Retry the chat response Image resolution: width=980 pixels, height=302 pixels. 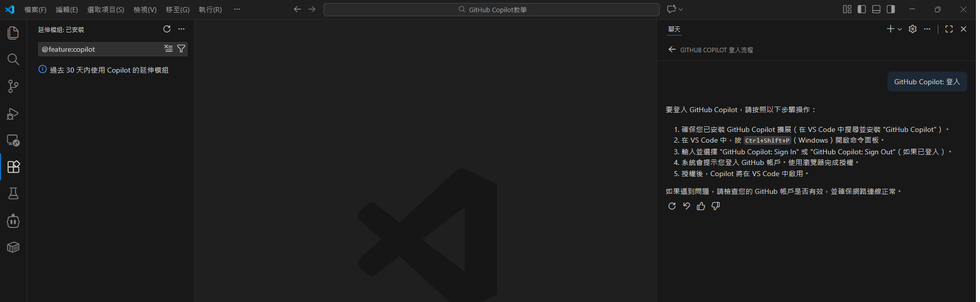coord(672,206)
